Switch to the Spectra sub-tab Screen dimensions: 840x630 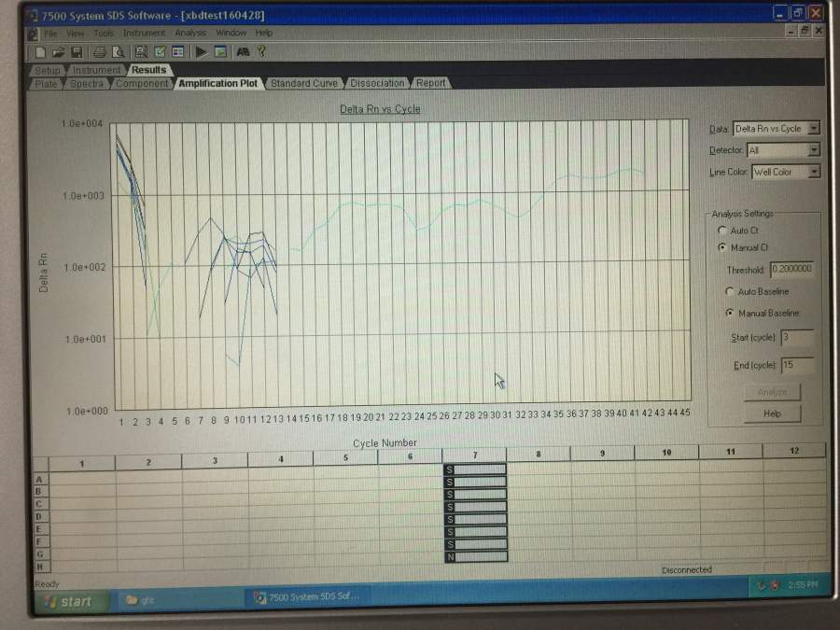(x=87, y=84)
